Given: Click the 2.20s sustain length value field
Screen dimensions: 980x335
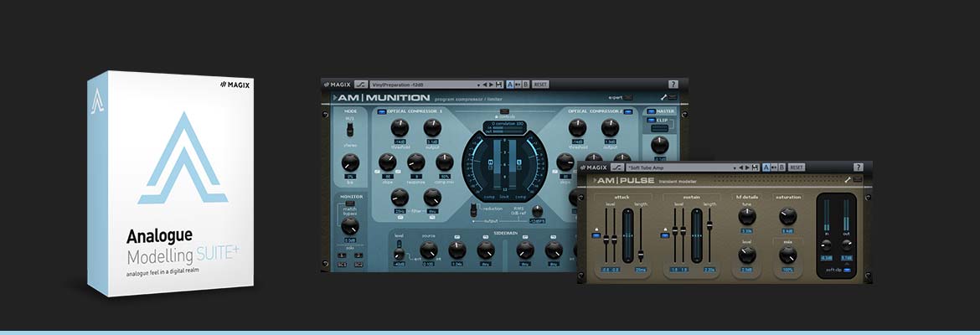Looking at the screenshot, I should (x=709, y=270).
